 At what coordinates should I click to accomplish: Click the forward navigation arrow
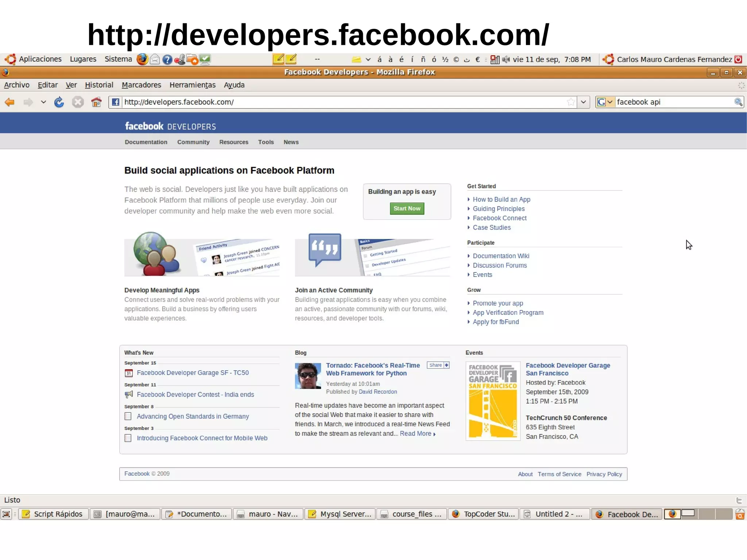[28, 102]
